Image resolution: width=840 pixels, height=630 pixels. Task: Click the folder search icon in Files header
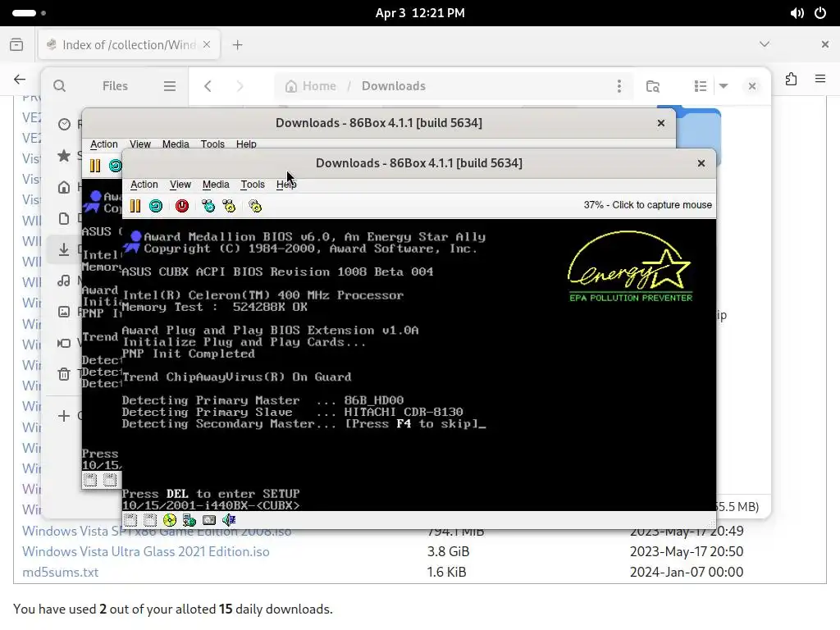point(652,85)
